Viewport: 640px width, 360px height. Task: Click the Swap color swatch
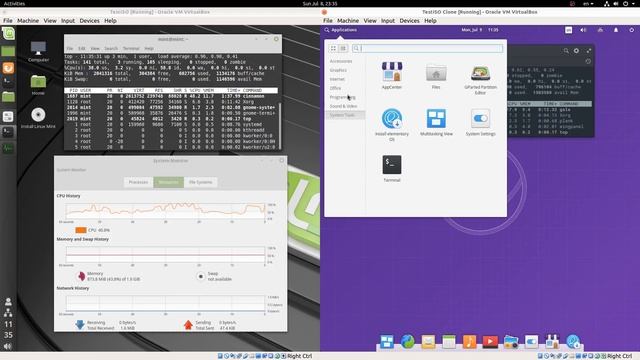[x=200, y=276]
